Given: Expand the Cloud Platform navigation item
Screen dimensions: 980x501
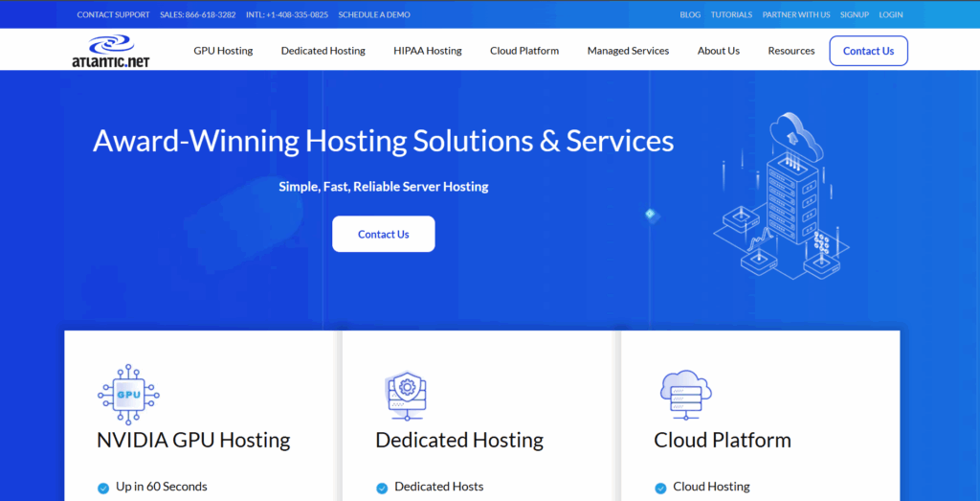Looking at the screenshot, I should [x=524, y=51].
